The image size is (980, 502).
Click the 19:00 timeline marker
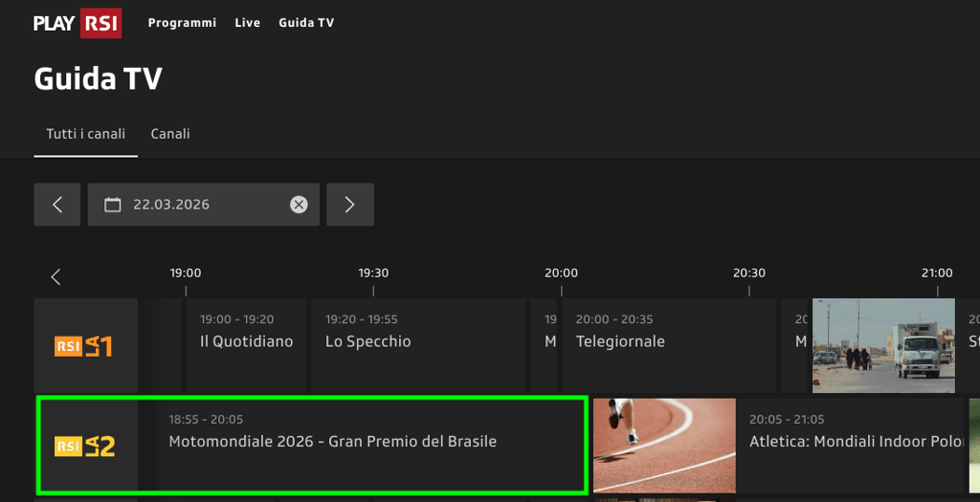[x=186, y=273]
